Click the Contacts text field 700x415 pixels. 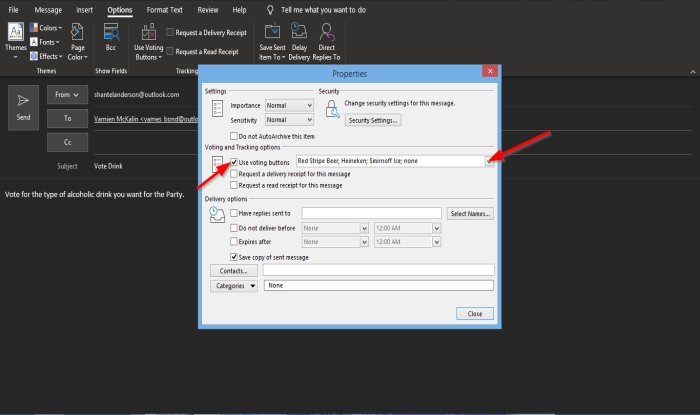click(379, 270)
